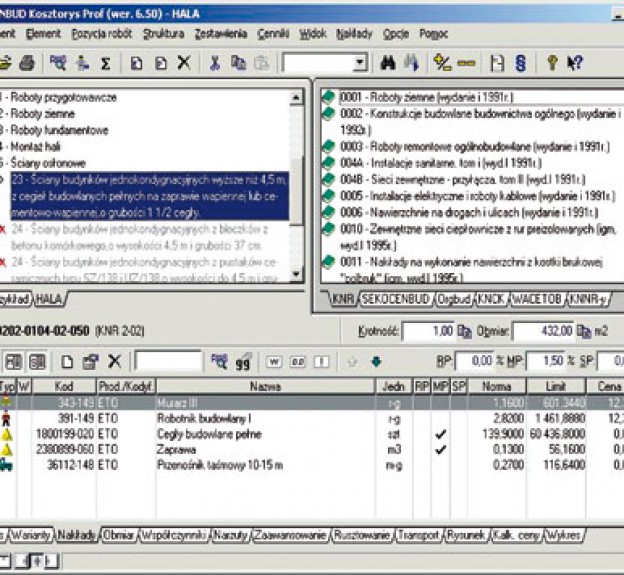Click the arrow with question mark help icon
Viewport: 624px width, 575px height.
coord(575,63)
